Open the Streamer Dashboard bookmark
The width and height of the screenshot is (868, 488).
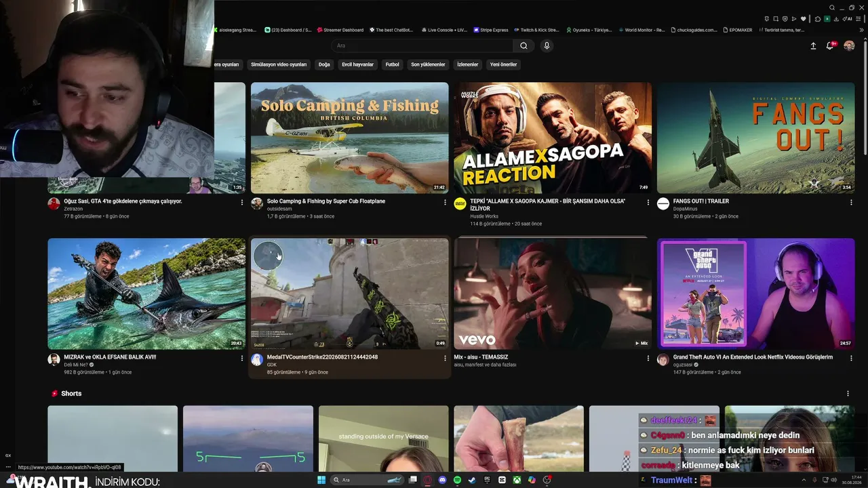(340, 30)
